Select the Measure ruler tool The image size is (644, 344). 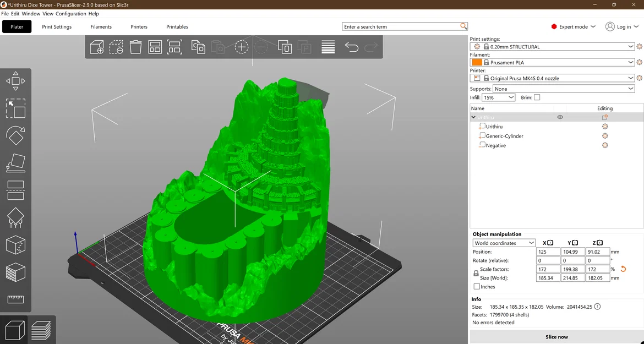(15, 299)
